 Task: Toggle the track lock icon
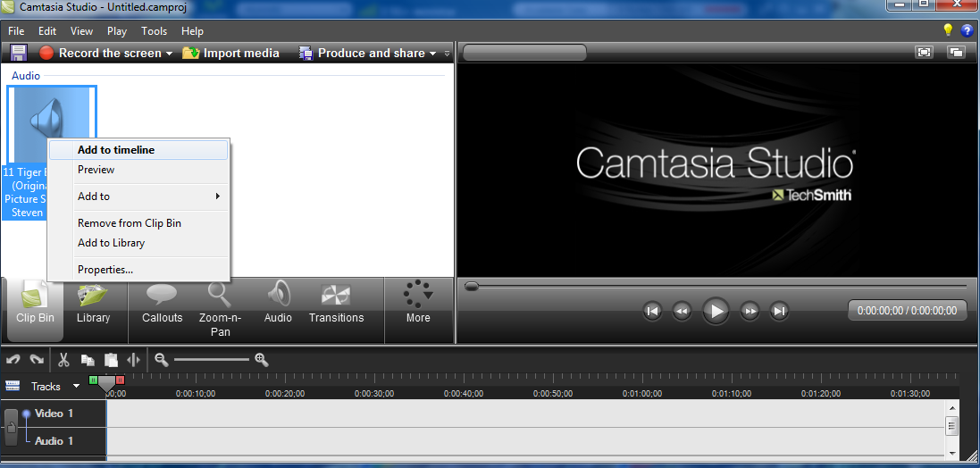(x=12, y=428)
